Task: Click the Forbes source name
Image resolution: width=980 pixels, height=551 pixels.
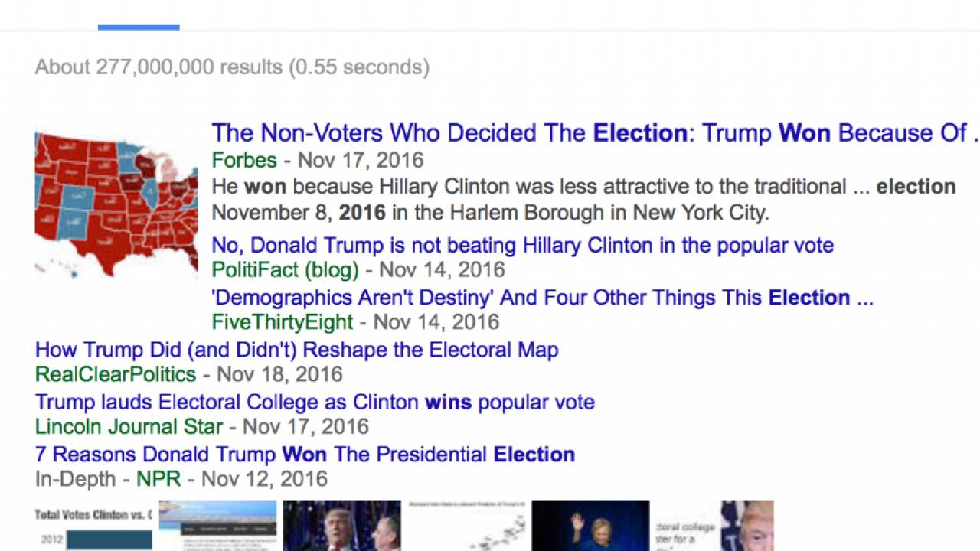Action: [x=244, y=160]
